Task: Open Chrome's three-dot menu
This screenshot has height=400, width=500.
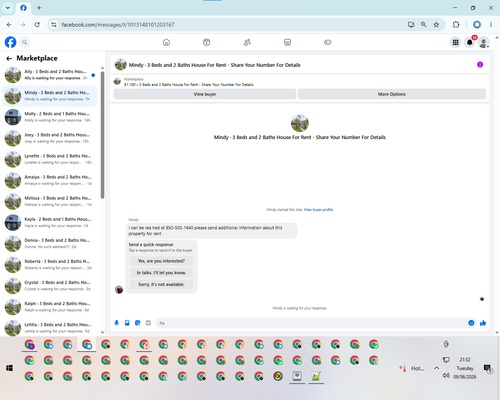Action: coord(491,25)
